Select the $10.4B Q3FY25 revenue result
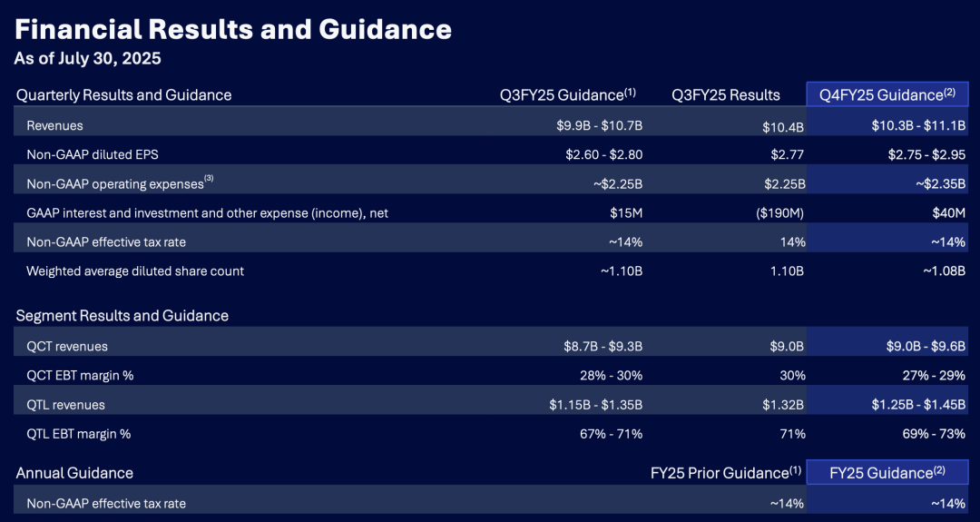The height and width of the screenshot is (522, 980). (x=783, y=127)
